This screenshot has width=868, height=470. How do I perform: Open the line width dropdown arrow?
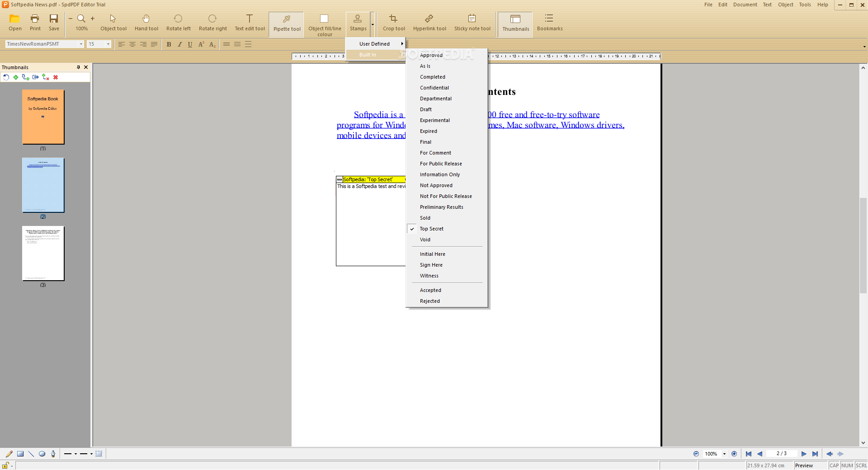click(91, 454)
